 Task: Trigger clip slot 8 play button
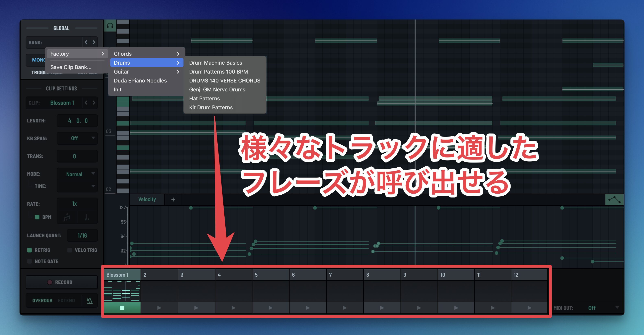[x=382, y=308]
